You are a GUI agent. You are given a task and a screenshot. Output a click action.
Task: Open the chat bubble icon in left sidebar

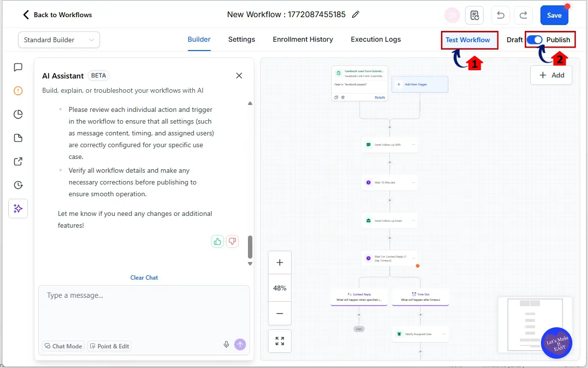click(x=18, y=67)
